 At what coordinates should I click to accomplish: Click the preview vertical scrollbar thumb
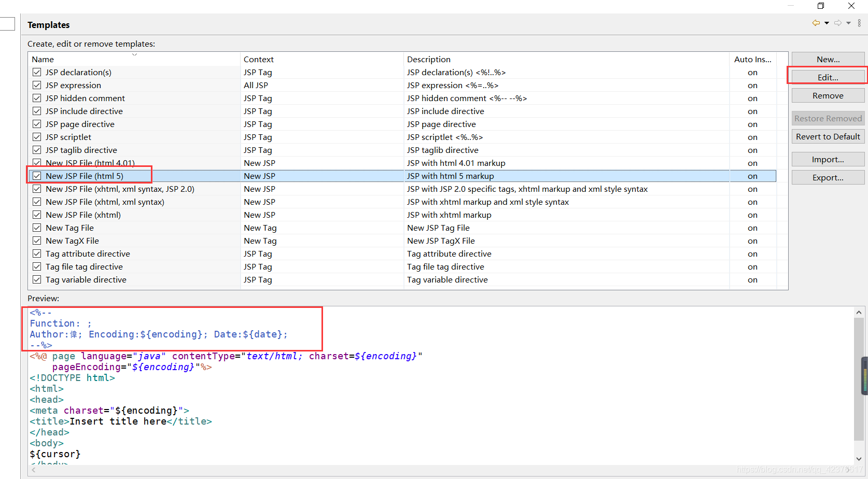[859, 378]
